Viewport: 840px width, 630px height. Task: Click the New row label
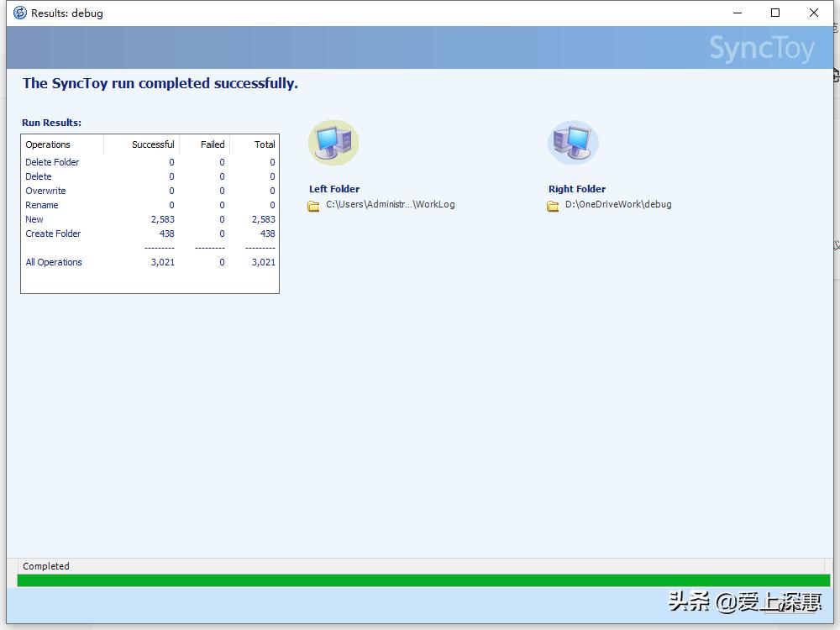tap(34, 219)
